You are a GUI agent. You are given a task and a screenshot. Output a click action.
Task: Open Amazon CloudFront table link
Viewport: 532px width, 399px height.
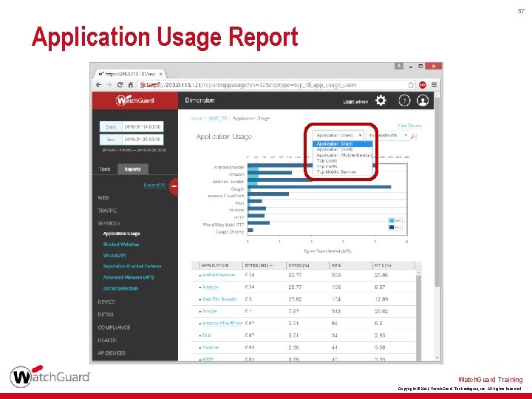pos(222,324)
